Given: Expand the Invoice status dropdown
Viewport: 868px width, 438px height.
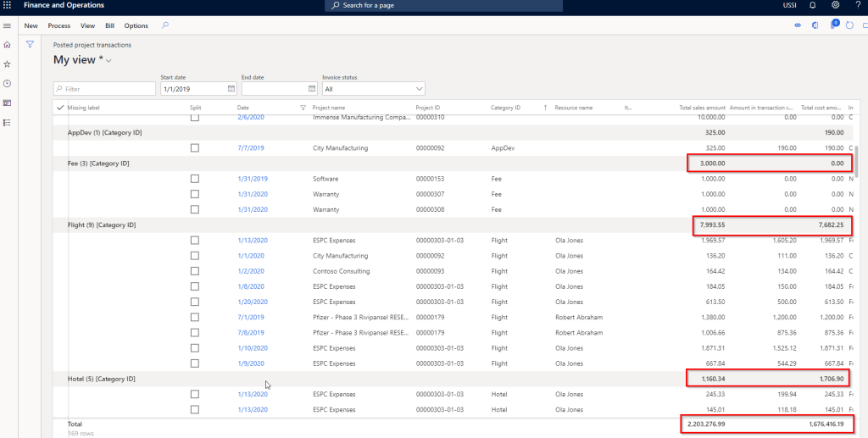Looking at the screenshot, I should pyautogui.click(x=419, y=89).
